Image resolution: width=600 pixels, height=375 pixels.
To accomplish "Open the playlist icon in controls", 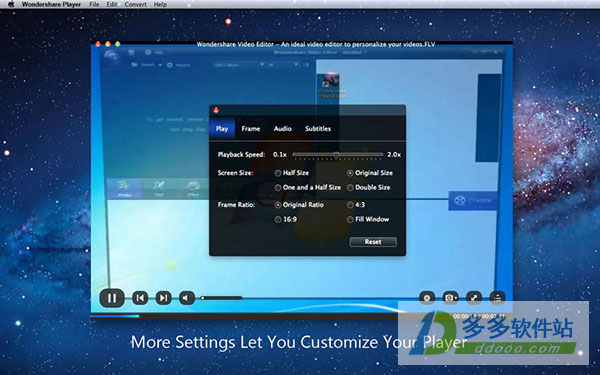I will 497,298.
